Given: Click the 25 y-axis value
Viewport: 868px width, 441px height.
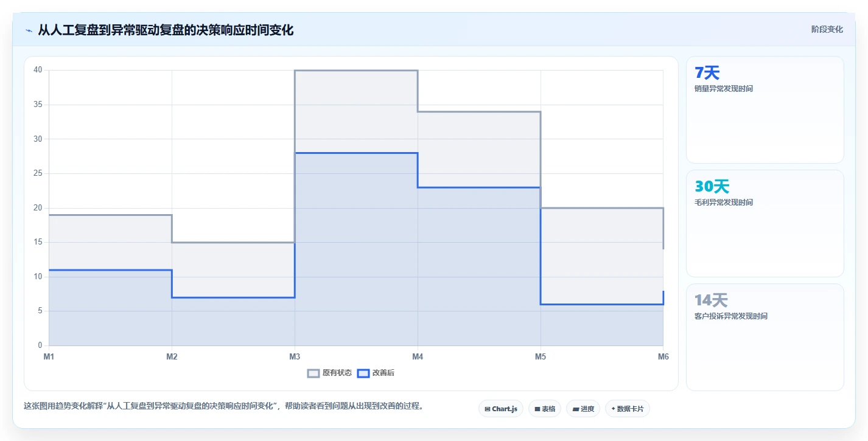Looking at the screenshot, I should 38,173.
